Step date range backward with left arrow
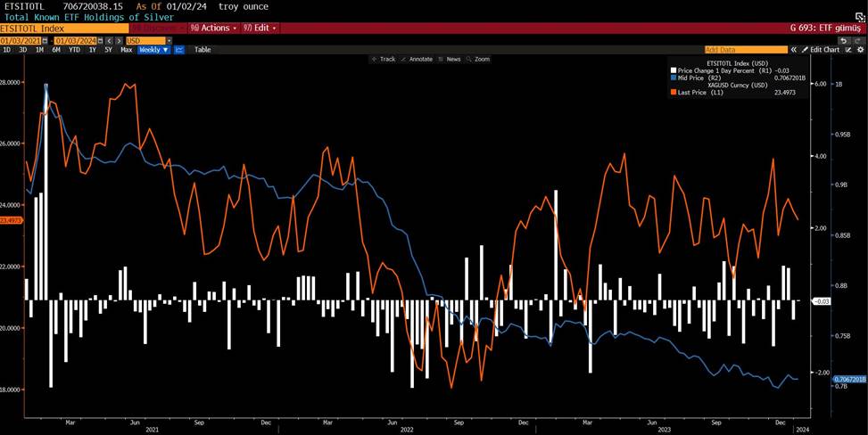868x435 pixels. tap(109, 41)
